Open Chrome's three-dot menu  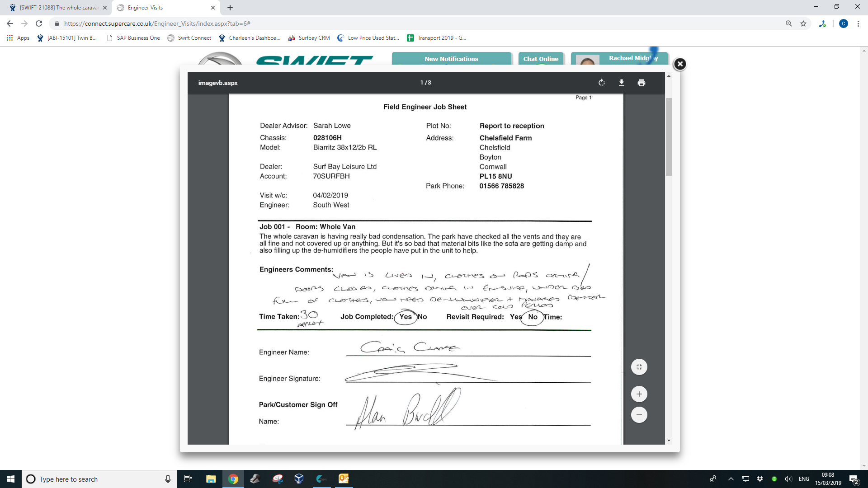point(858,23)
